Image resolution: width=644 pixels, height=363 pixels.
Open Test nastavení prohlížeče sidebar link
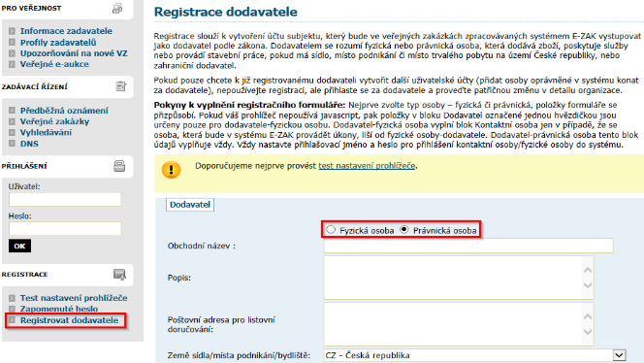(74, 298)
